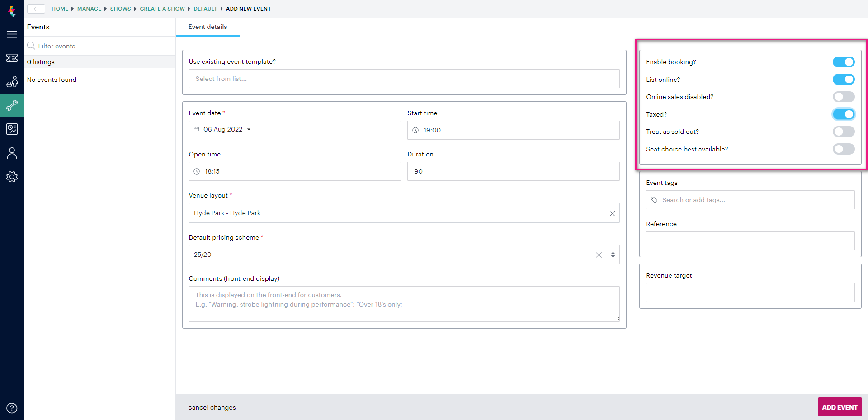Clear the Hyde Park venue layout
This screenshot has height=420, width=868.
pyautogui.click(x=612, y=213)
